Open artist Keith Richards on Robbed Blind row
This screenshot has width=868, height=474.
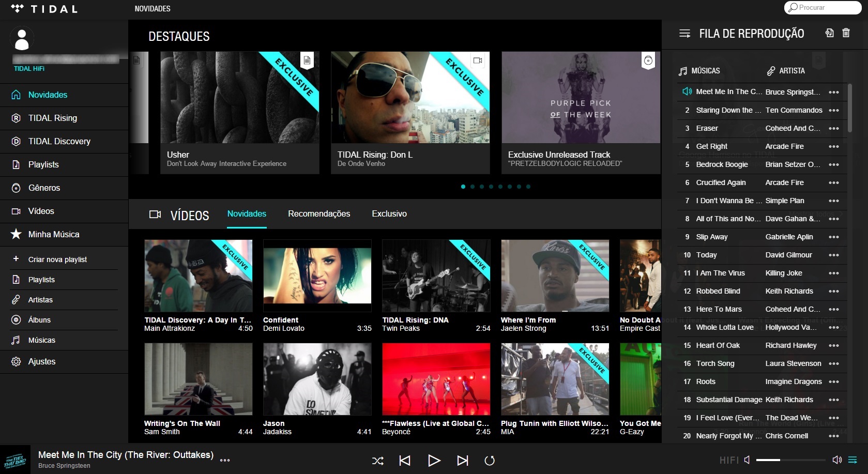click(789, 291)
